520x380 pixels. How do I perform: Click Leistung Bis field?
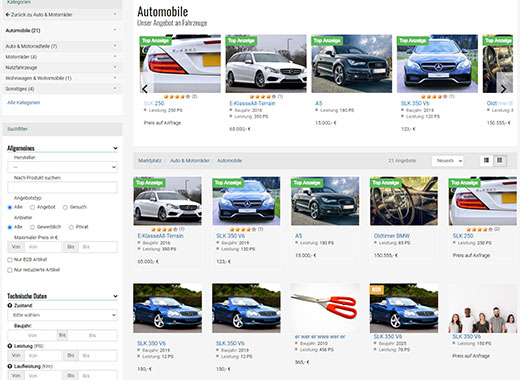point(98,356)
